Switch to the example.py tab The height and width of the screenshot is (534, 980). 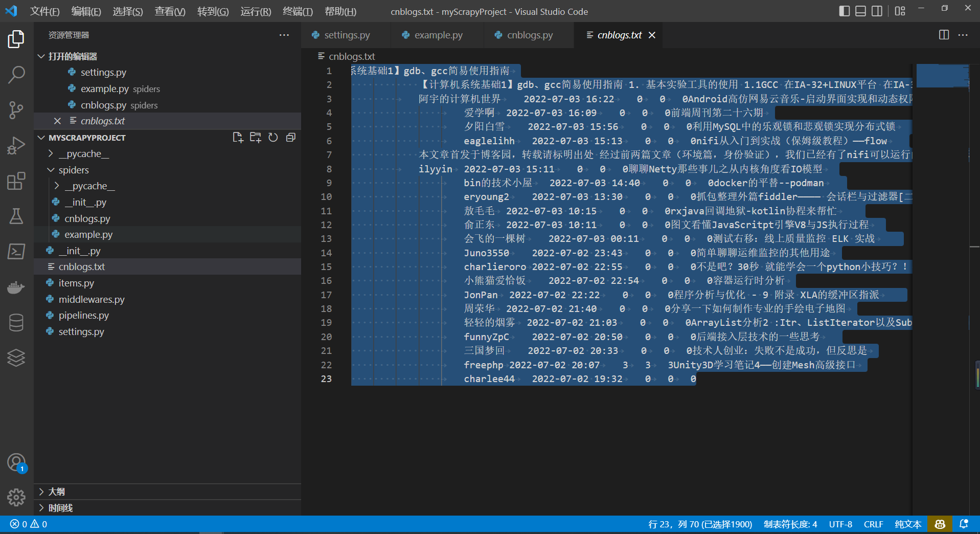(438, 35)
